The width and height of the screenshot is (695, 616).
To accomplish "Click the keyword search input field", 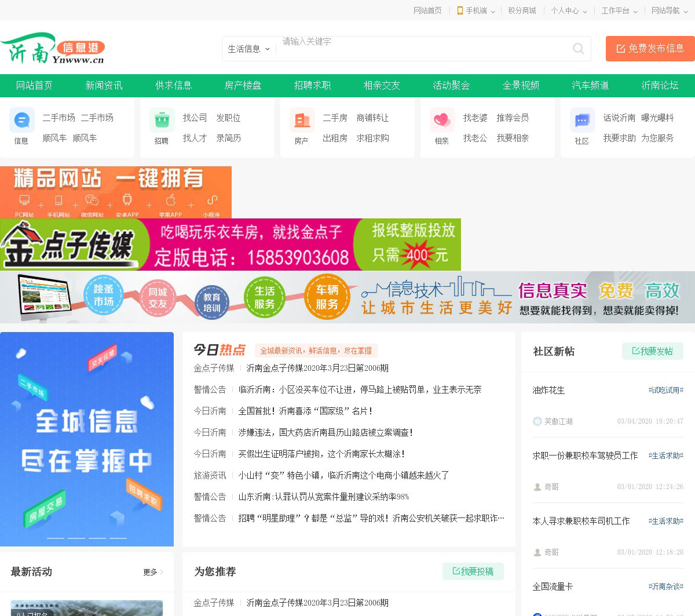I will coord(423,49).
